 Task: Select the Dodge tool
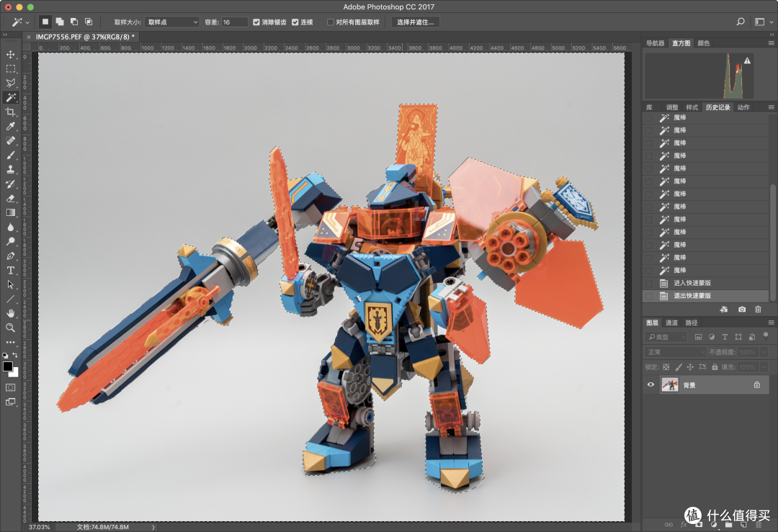pos(10,241)
